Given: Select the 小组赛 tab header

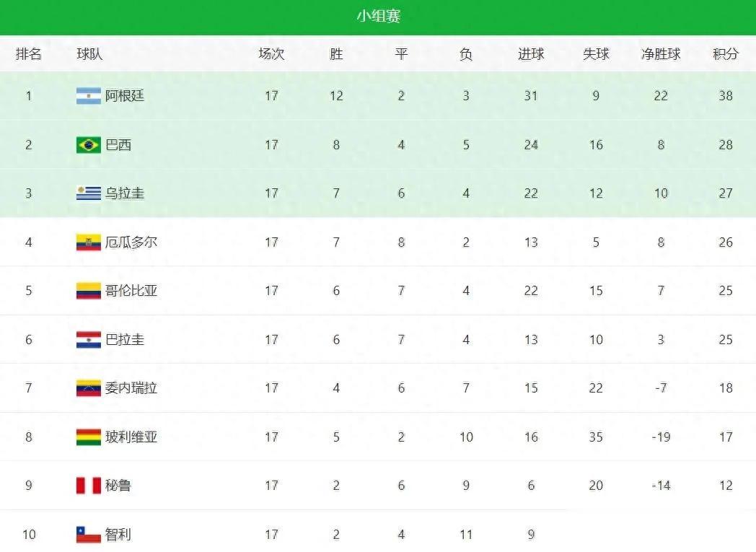Looking at the screenshot, I should click(378, 17).
